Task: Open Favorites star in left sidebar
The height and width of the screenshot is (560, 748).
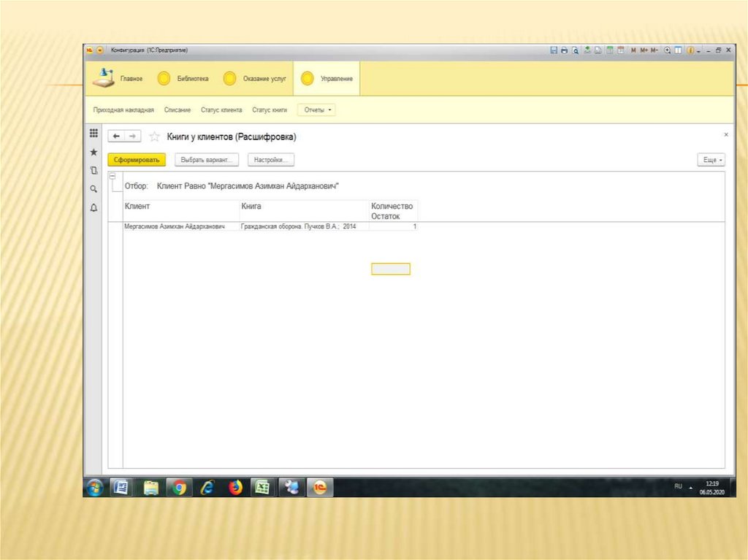Action: pyautogui.click(x=93, y=153)
